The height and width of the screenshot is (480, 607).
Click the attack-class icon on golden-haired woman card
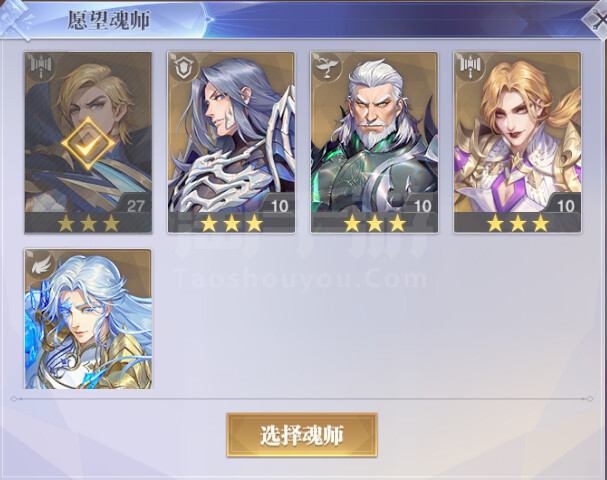coord(470,67)
